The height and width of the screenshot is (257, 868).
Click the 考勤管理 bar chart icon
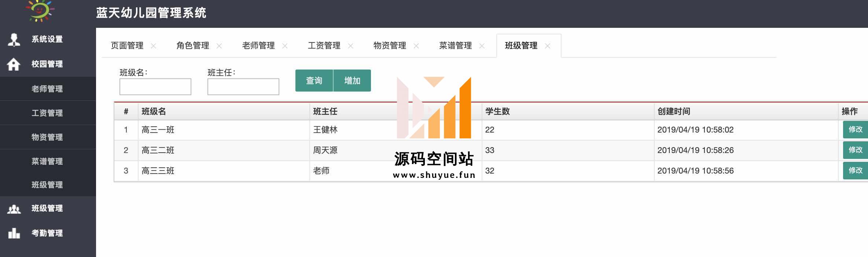tap(14, 233)
